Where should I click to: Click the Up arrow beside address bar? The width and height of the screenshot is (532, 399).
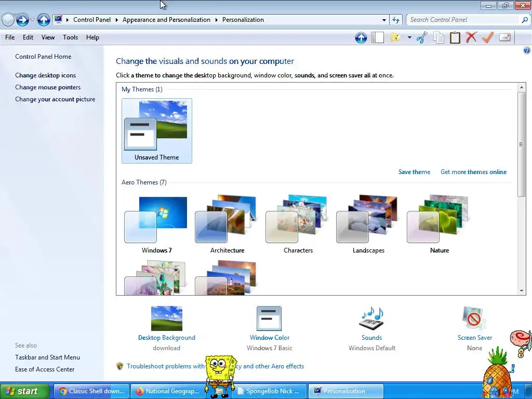click(44, 20)
